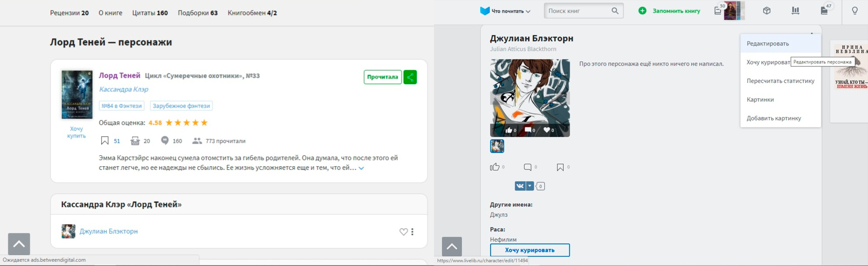Click the small Джулиан Блэкторн avatar in list
The width and height of the screenshot is (868, 266).
click(68, 231)
